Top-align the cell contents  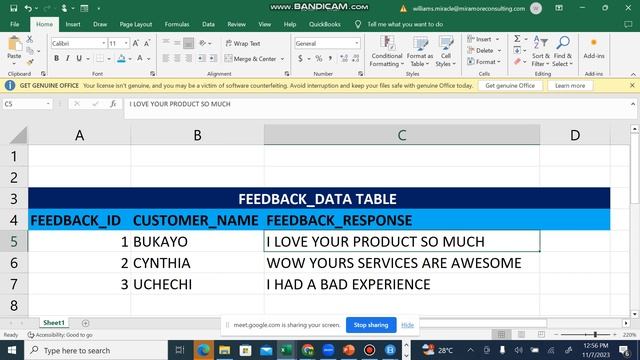coord(166,43)
